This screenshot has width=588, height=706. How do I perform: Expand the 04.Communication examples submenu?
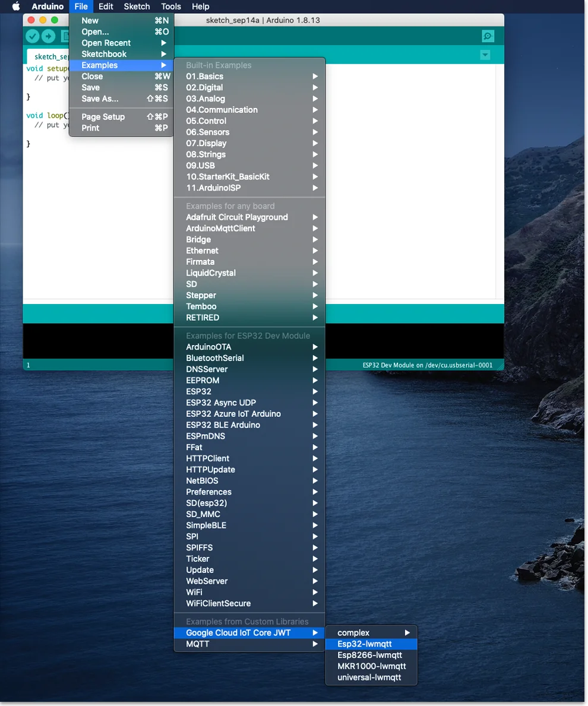pyautogui.click(x=249, y=110)
